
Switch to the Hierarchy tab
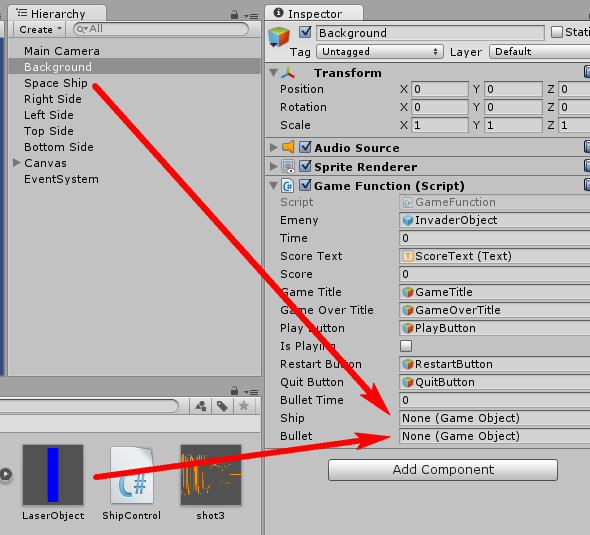tap(57, 14)
